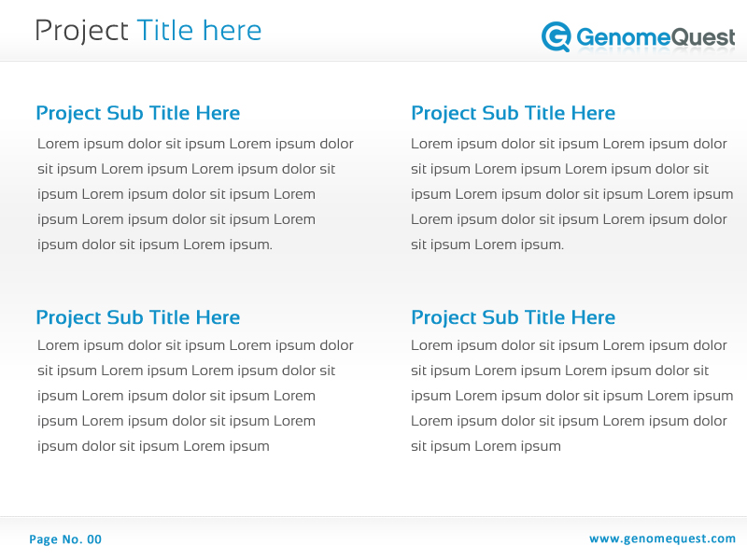Image resolution: width=747 pixels, height=560 pixels.
Task: Place cursor in bottom-left Lorem ipsum paragraph
Action: tap(195, 396)
